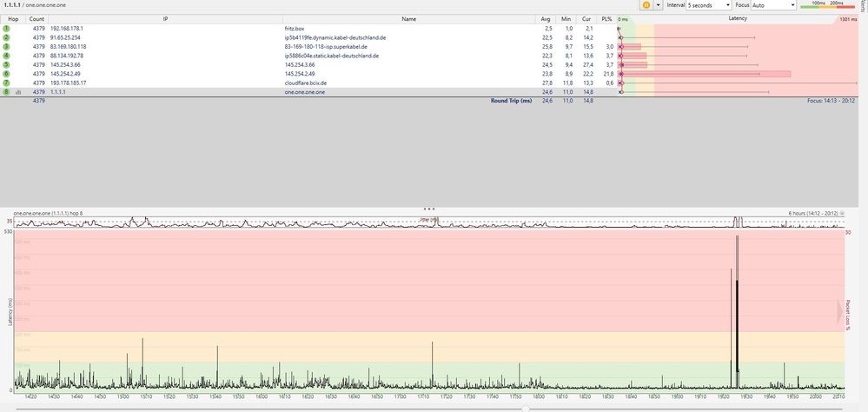The width and height of the screenshot is (868, 412).
Task: Click the jitter graph strip above the timeline
Action: 429,223
